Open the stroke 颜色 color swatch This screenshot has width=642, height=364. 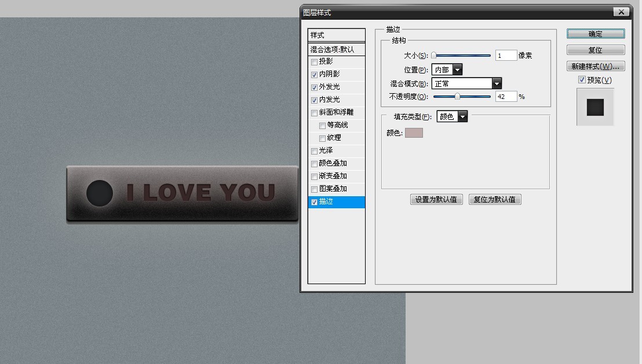(x=414, y=133)
